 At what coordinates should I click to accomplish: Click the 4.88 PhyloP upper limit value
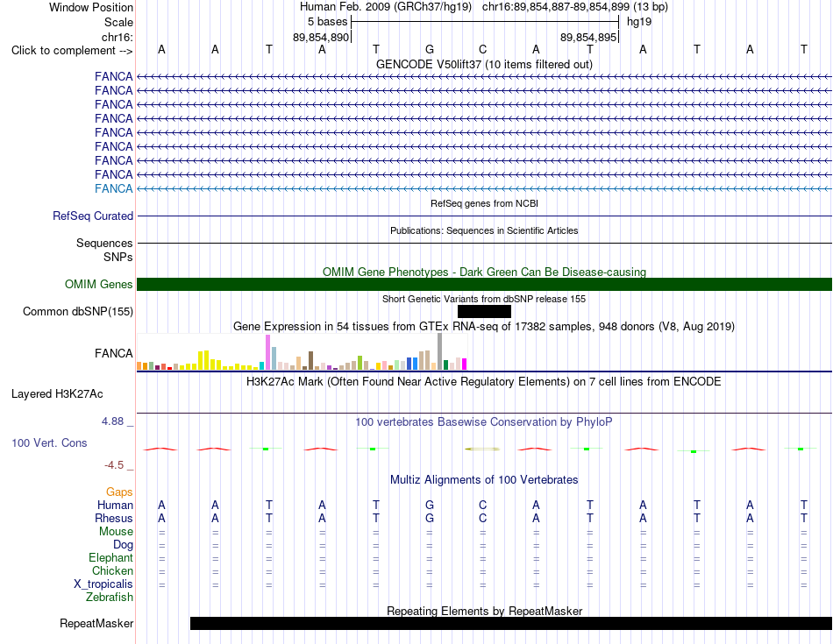pos(112,421)
